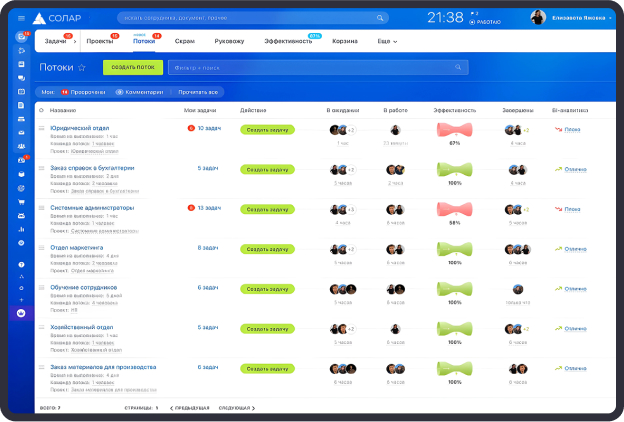Click the В работе avatar in Хозяйственный отдел row
The image size is (624, 422).
pos(395,329)
